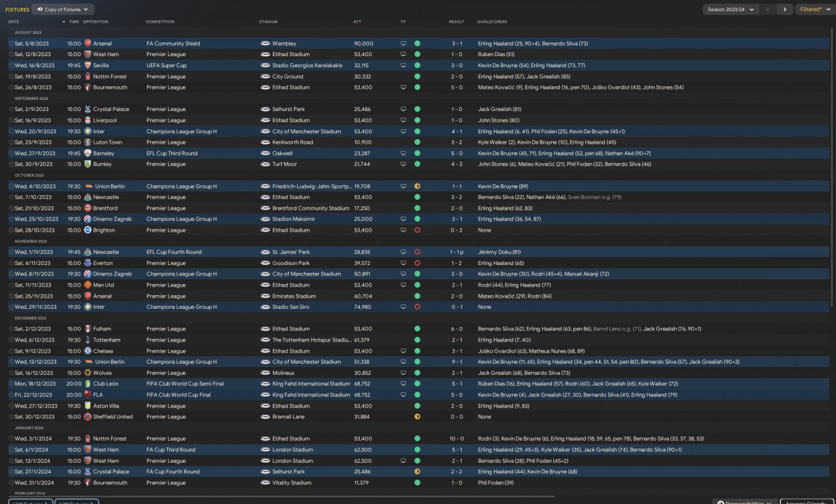Click the green win indicator in the Fulham row

point(417,329)
